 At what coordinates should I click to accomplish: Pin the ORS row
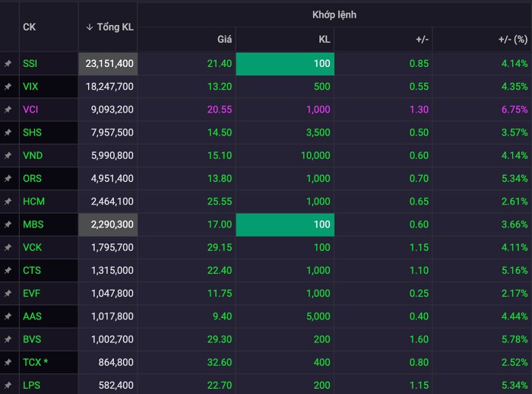click(8, 178)
